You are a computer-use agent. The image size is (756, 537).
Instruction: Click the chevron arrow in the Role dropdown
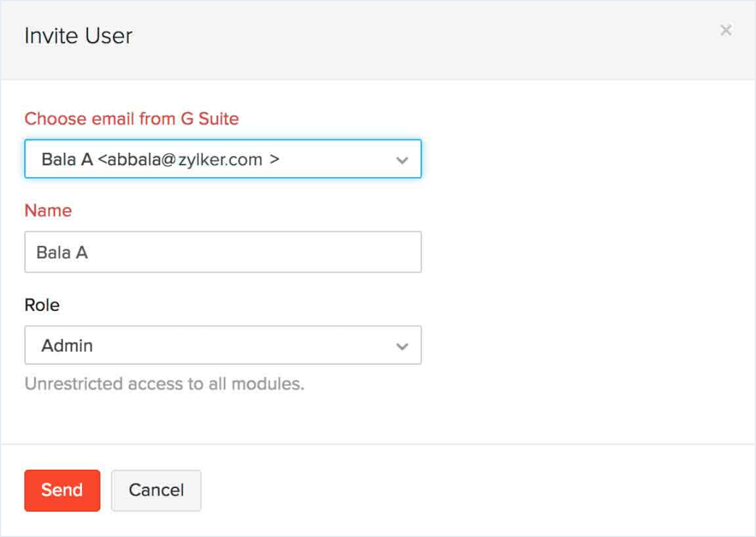tap(402, 346)
